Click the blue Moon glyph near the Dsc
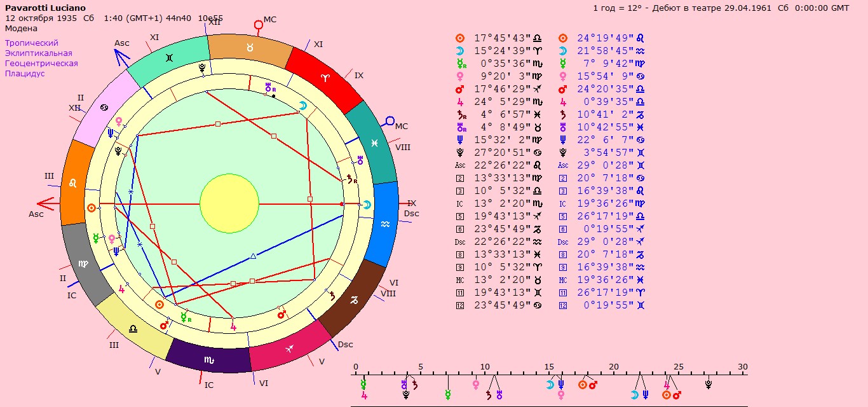 pos(367,204)
